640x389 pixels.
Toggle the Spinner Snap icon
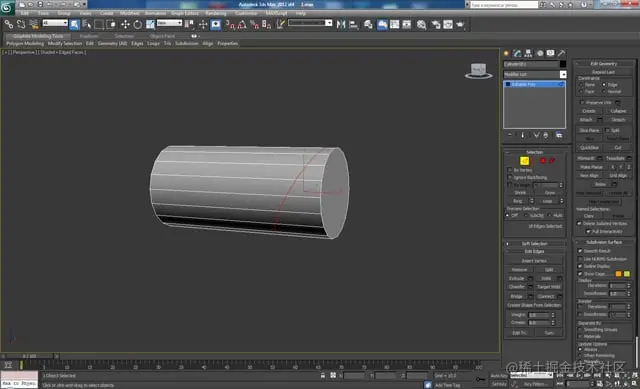pyautogui.click(x=267, y=25)
